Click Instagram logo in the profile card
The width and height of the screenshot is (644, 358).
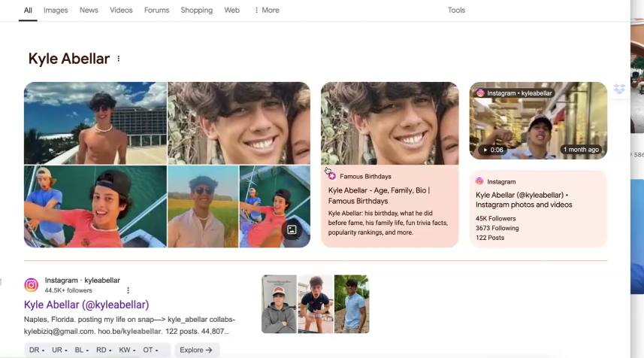[x=479, y=181]
